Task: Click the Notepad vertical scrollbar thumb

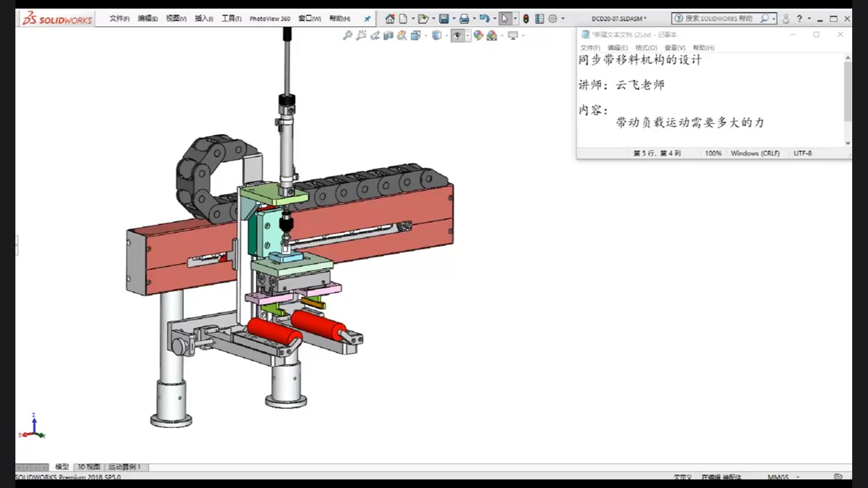Action: (x=848, y=92)
